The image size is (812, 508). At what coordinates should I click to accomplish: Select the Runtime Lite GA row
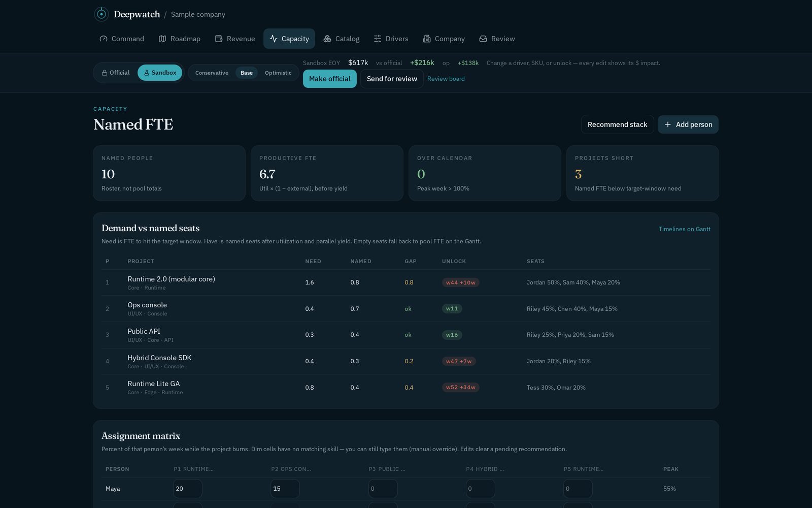coord(406,388)
